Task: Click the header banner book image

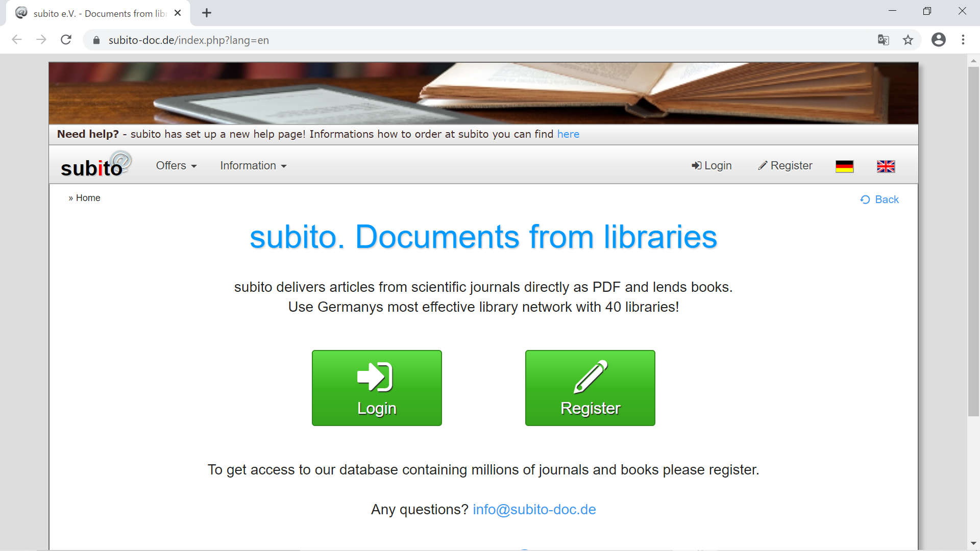Action: (483, 93)
